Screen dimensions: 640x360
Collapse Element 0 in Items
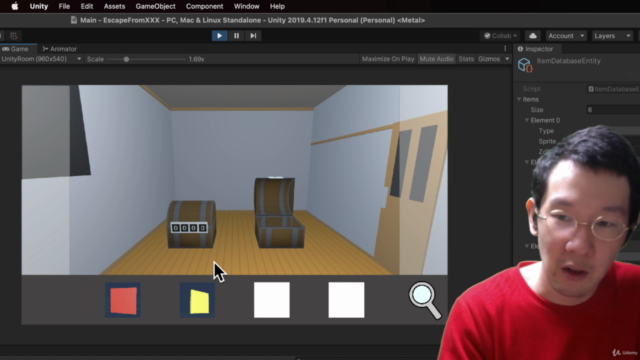(527, 120)
